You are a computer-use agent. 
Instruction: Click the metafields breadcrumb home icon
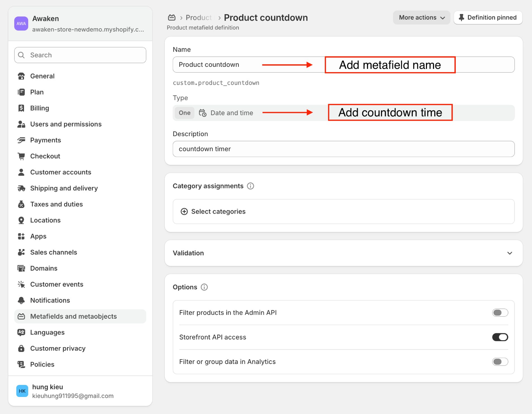pyautogui.click(x=172, y=18)
